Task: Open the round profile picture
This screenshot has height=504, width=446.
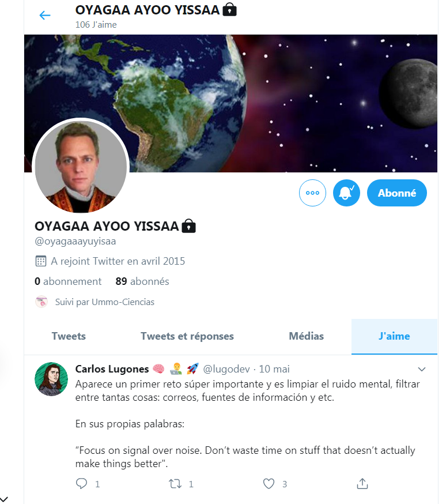Action: pyautogui.click(x=81, y=167)
